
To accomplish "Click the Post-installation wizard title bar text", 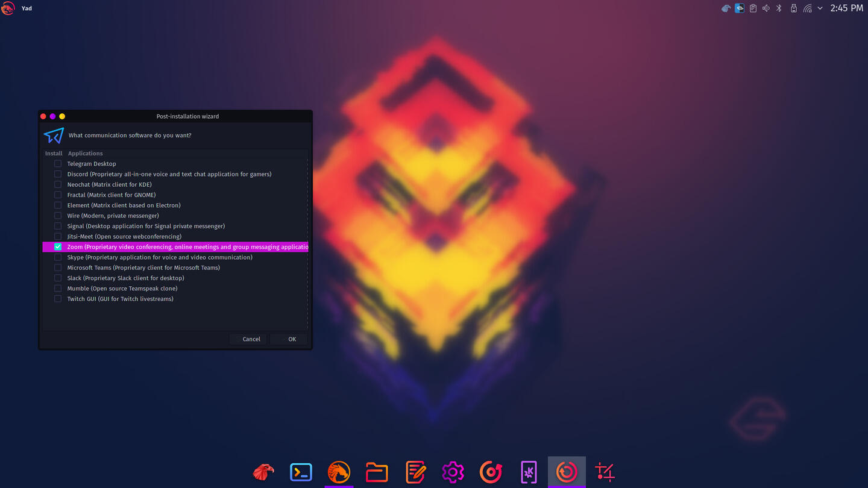I will [187, 116].
